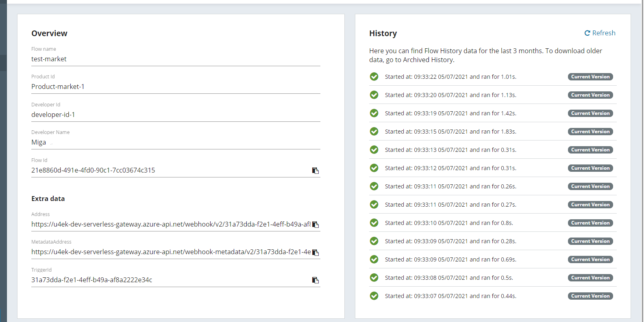Click success checkmark for 09:33:10 run
Viewport: 644px width, 322px height.
point(374,223)
